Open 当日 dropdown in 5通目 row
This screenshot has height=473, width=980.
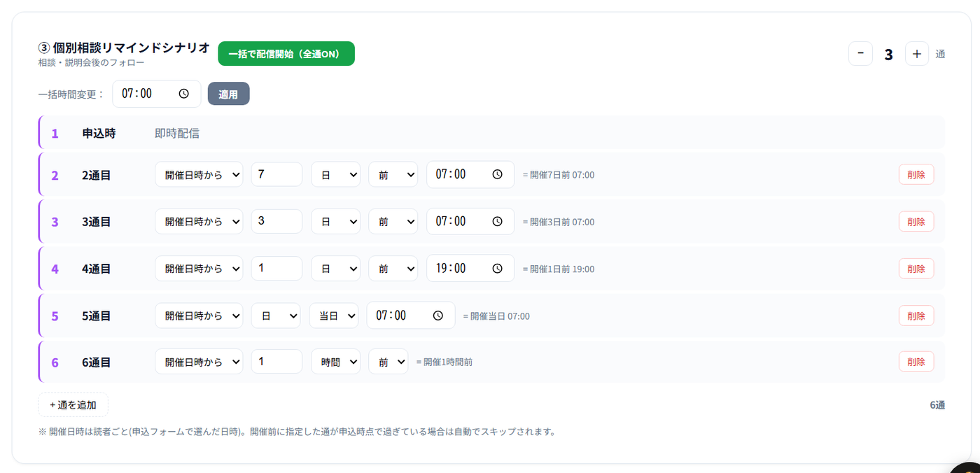334,316
